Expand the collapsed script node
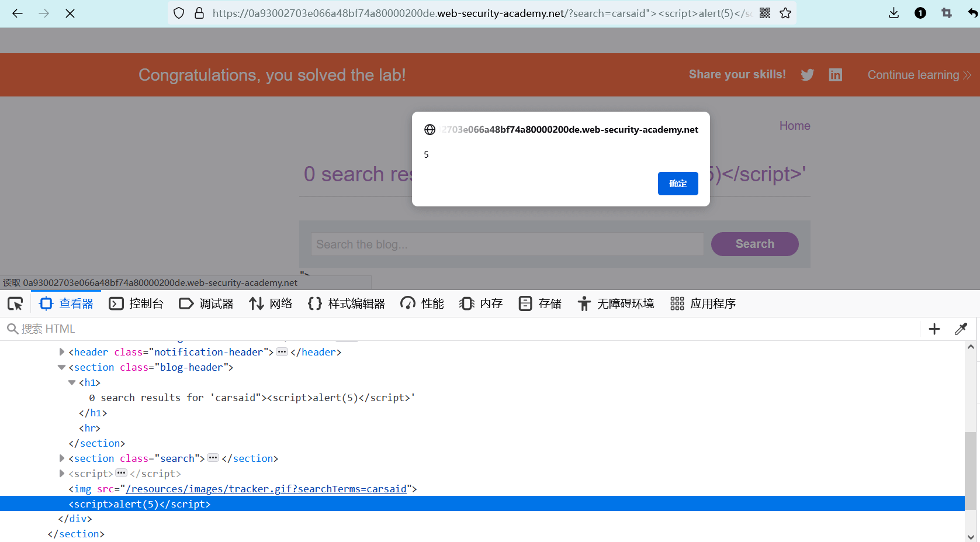The width and height of the screenshot is (980, 542). pos(62,474)
